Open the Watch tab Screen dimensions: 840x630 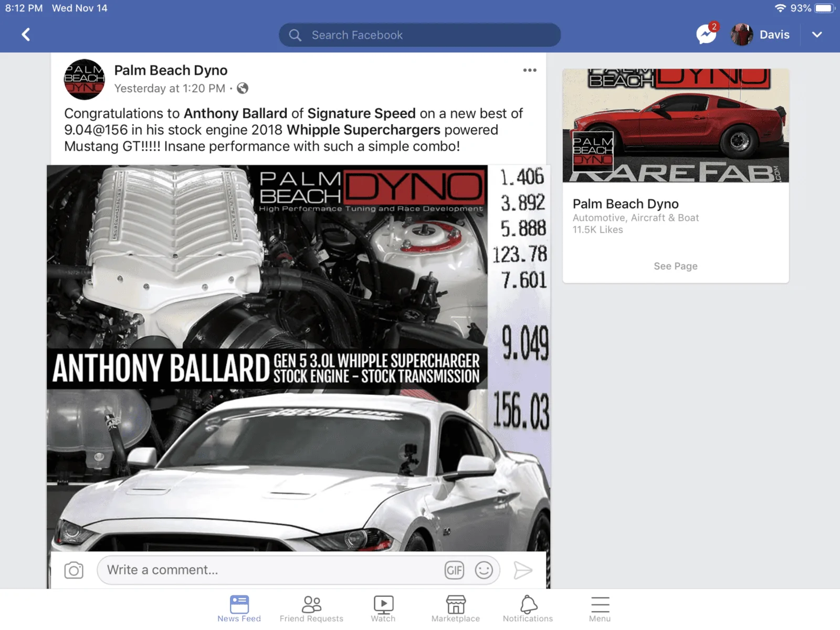(383, 609)
